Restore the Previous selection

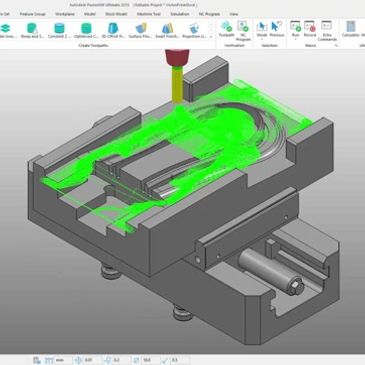click(x=277, y=29)
